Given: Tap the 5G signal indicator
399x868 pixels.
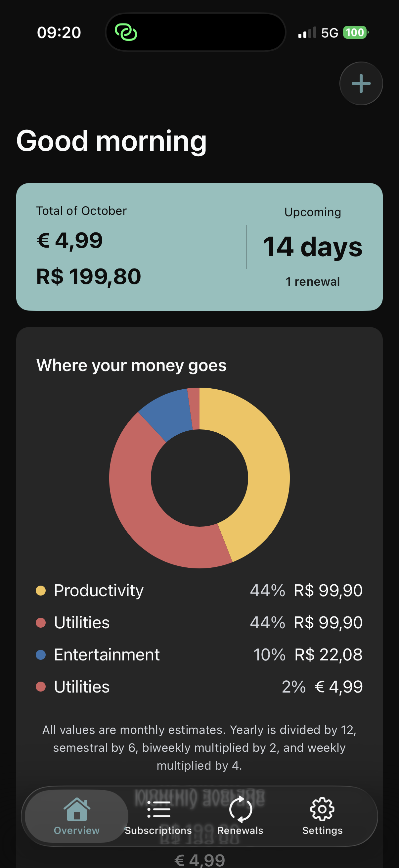Looking at the screenshot, I should click(329, 33).
